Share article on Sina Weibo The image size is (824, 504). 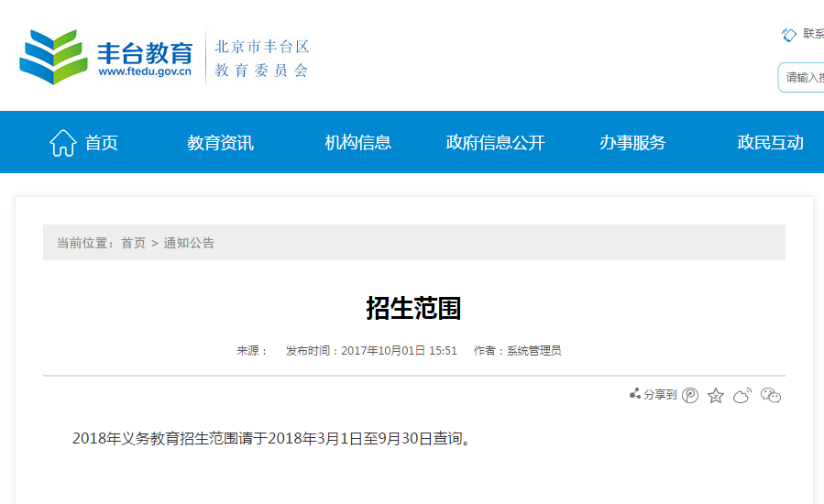[x=742, y=395]
